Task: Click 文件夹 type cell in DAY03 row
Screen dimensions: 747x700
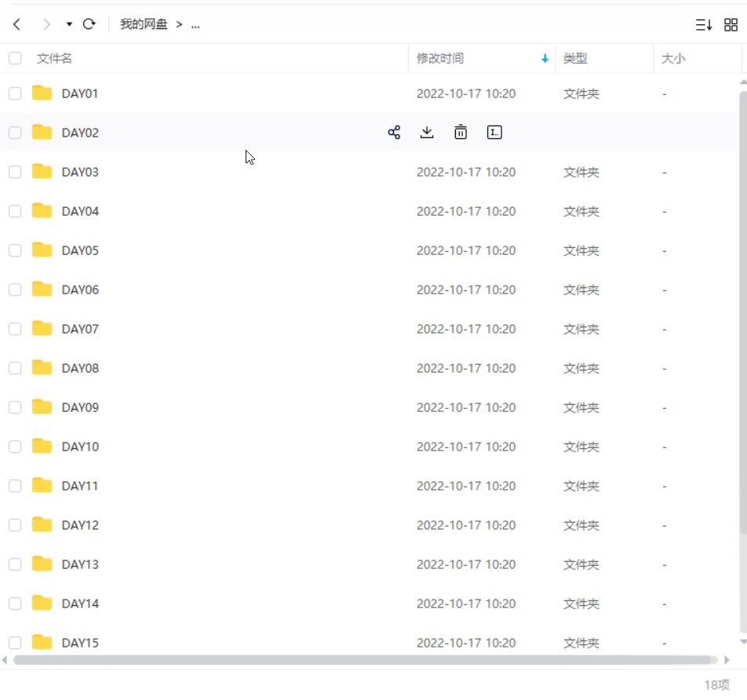Action: (x=581, y=172)
